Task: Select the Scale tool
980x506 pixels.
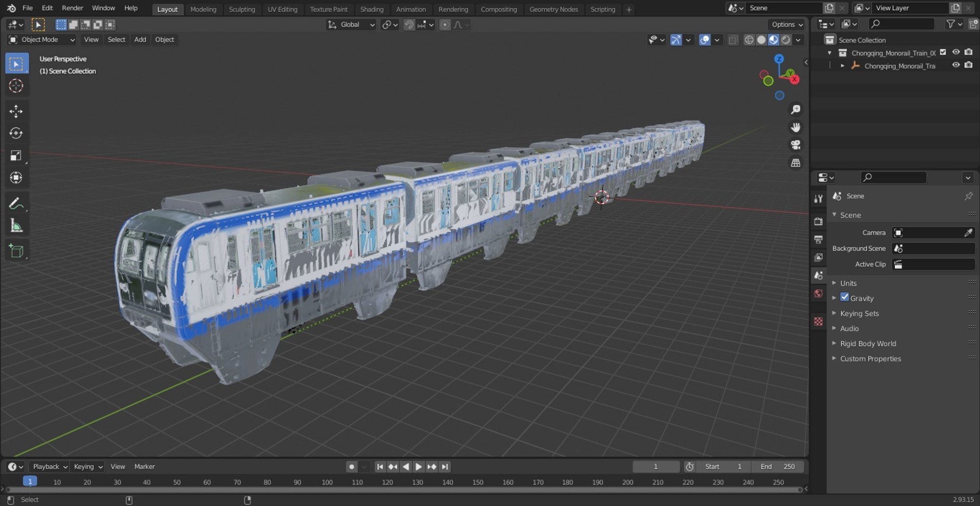Action: (16, 155)
